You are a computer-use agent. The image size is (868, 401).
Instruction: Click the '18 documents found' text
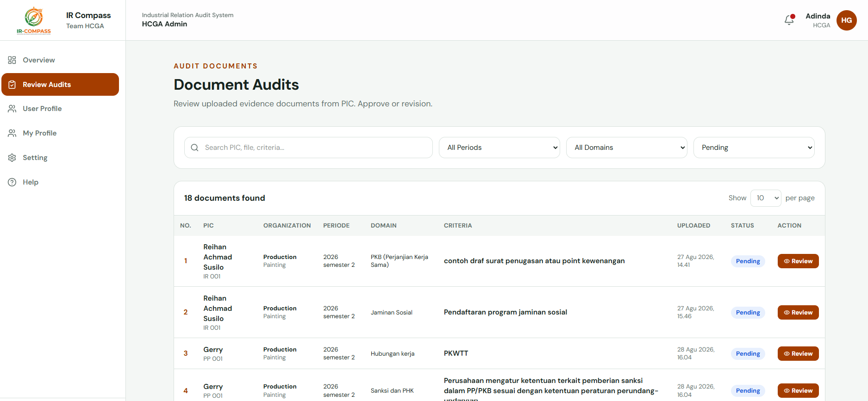click(x=225, y=198)
